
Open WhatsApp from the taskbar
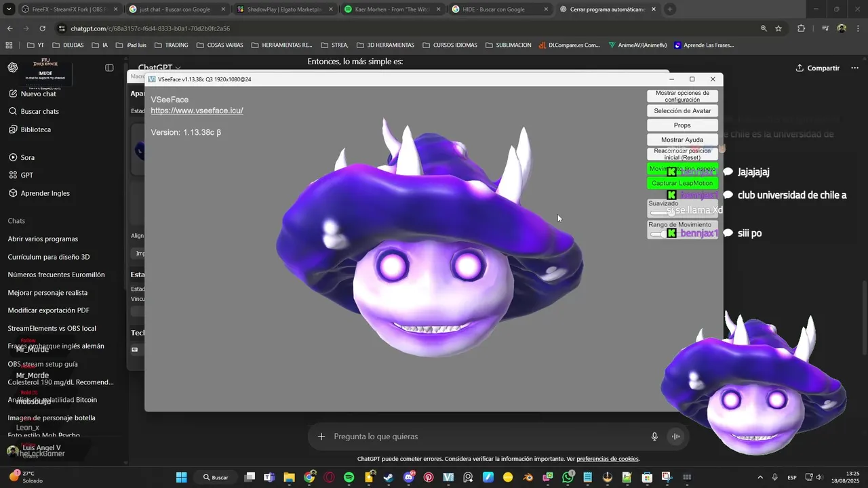[568, 477]
